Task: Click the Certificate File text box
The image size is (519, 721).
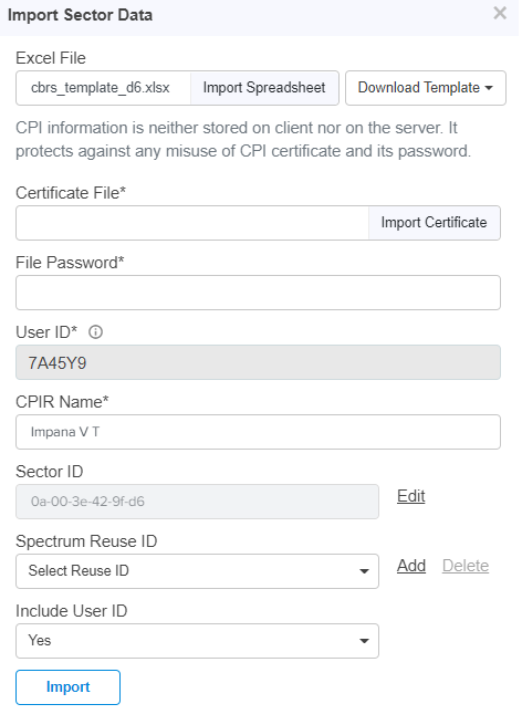Action: (192, 223)
